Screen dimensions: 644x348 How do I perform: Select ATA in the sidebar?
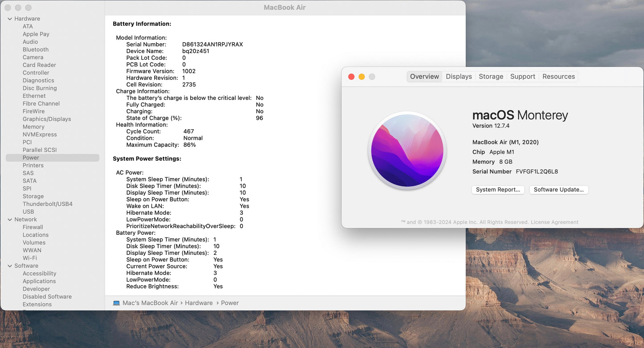28,26
